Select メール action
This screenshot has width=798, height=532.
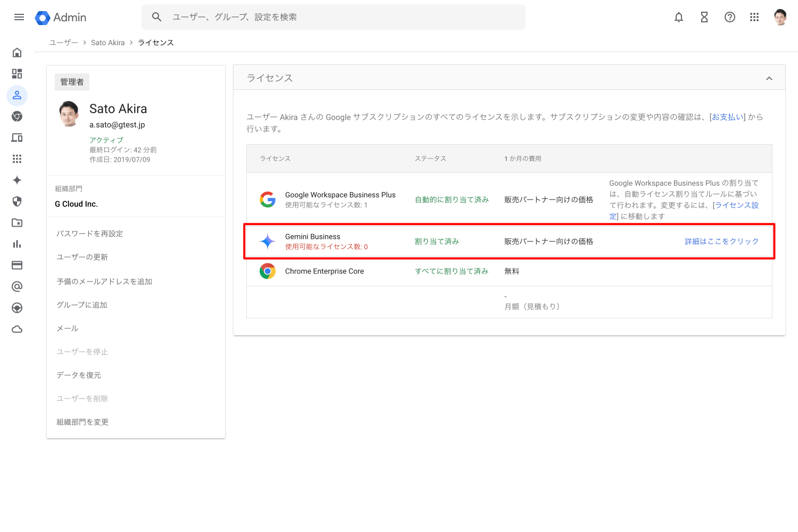[68, 328]
